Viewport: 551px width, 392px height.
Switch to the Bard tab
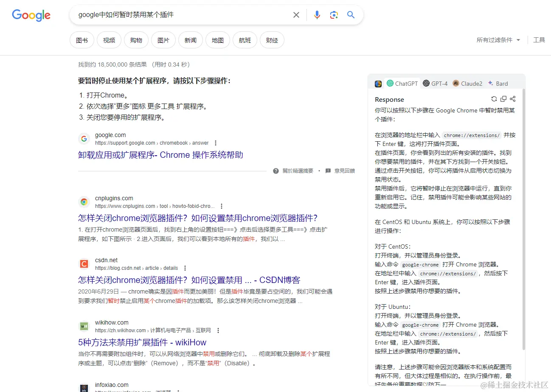[x=498, y=84]
